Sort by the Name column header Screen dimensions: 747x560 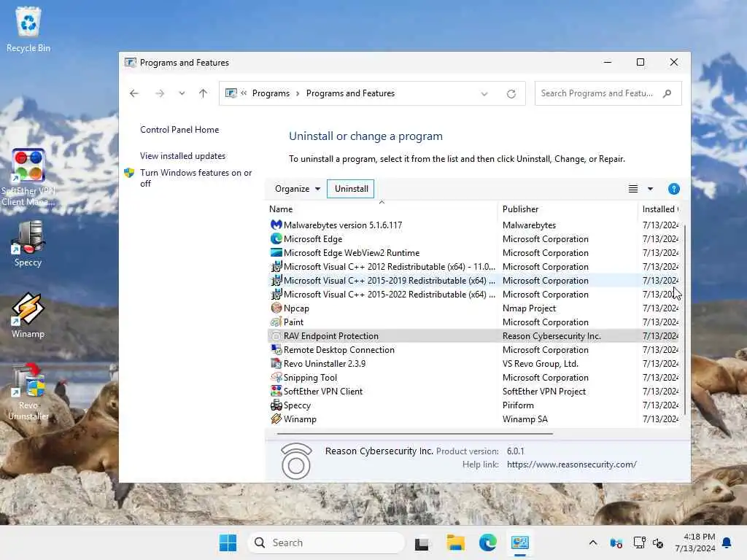[381, 209]
